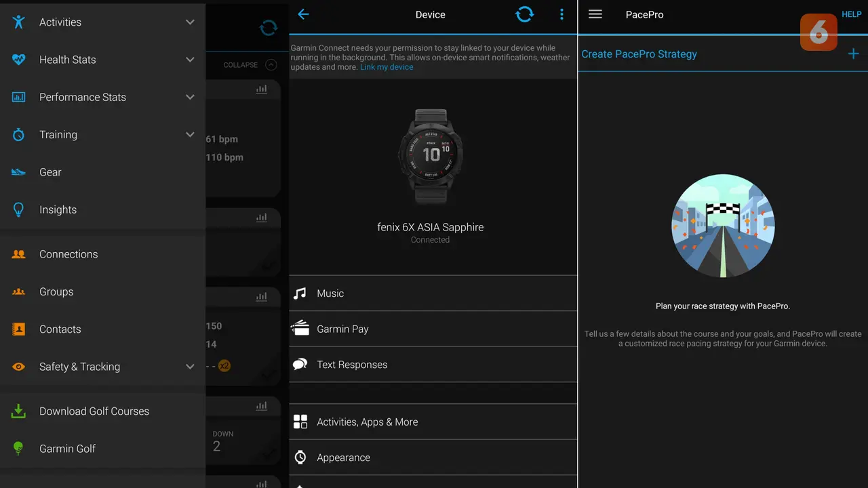
Task: Follow the Link my device link
Action: click(x=387, y=67)
